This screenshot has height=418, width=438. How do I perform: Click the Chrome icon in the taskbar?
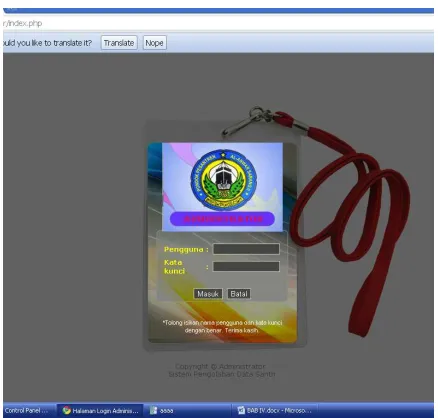point(67,410)
